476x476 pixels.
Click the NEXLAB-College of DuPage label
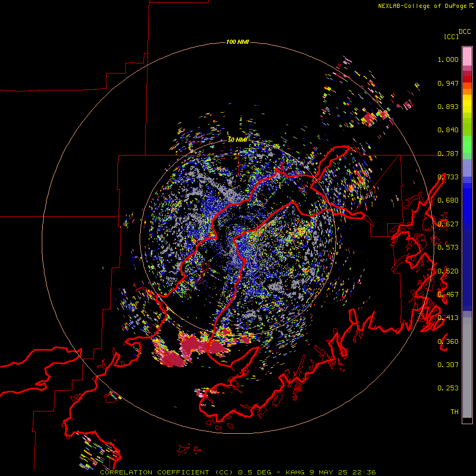point(422,6)
